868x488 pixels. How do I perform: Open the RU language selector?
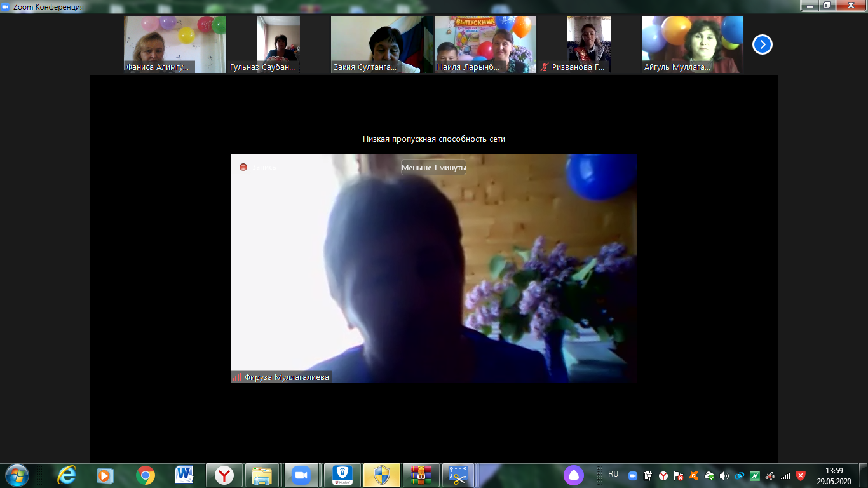(613, 474)
